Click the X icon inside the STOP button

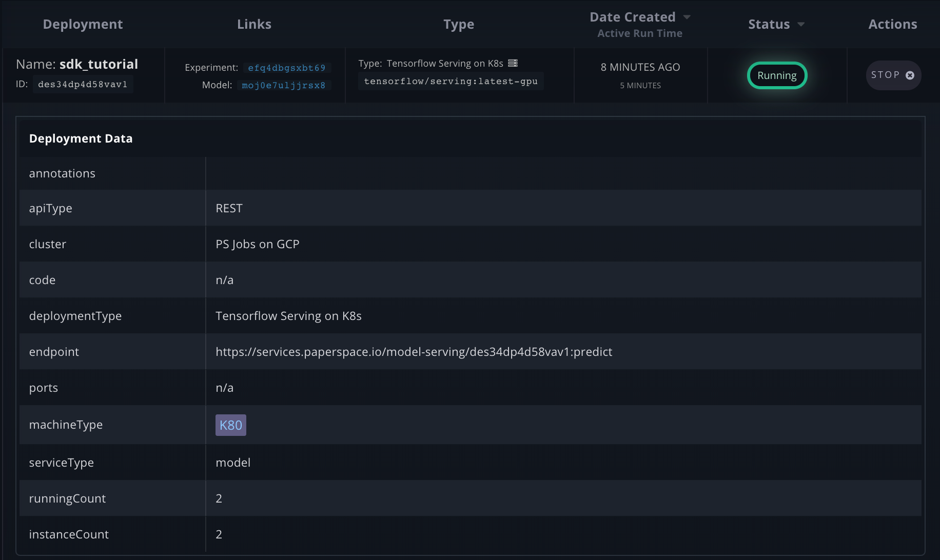coord(910,75)
